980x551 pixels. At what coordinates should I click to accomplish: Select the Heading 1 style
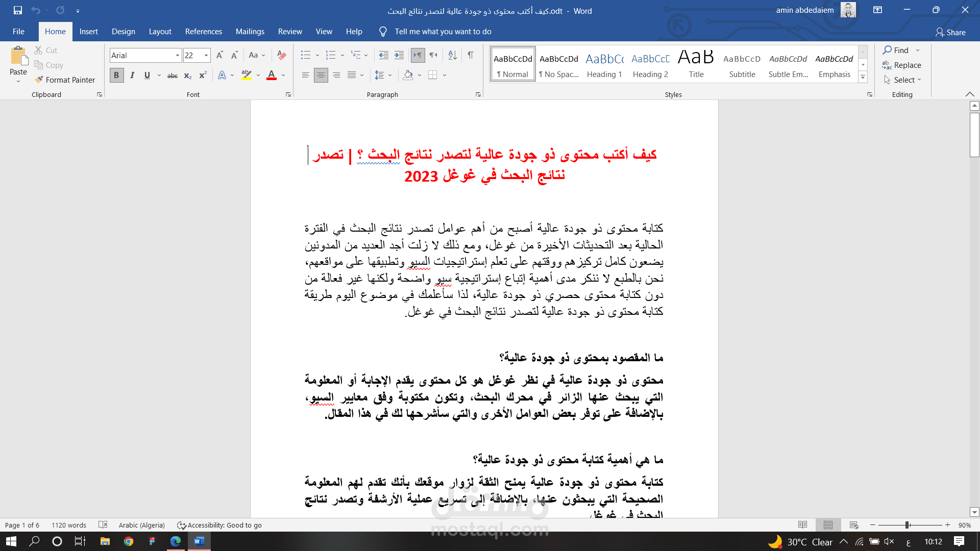(604, 63)
